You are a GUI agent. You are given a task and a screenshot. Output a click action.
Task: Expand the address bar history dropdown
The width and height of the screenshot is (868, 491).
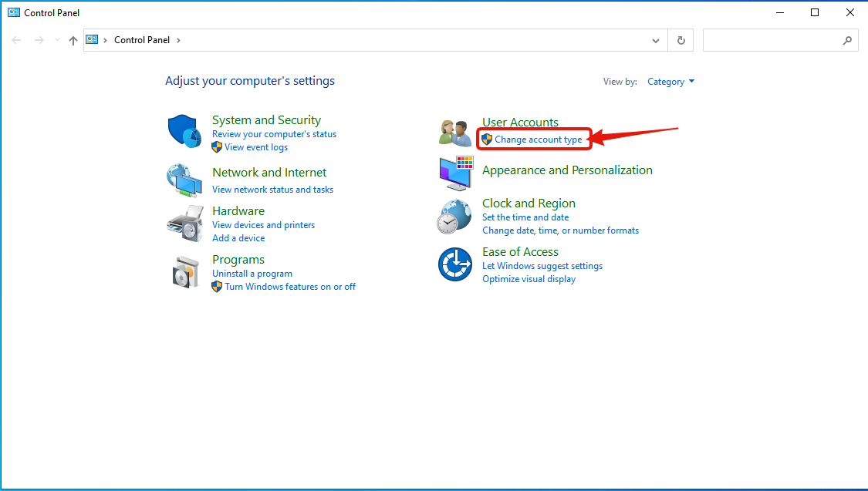click(x=656, y=40)
